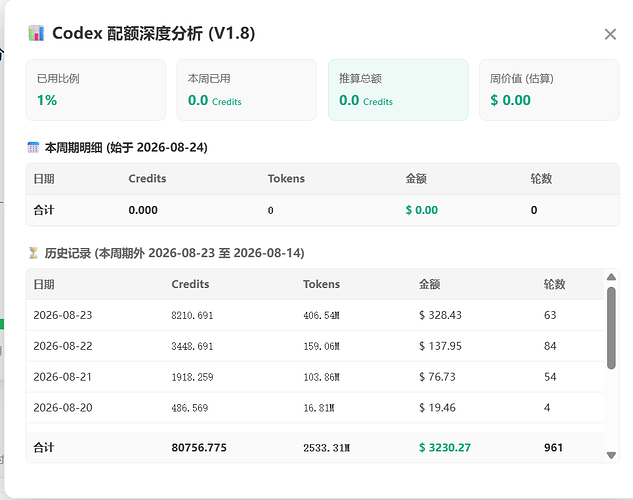Image resolution: width=633 pixels, height=500 pixels.
Task: Click the history scrollbar up arrow
Action: (x=611, y=277)
